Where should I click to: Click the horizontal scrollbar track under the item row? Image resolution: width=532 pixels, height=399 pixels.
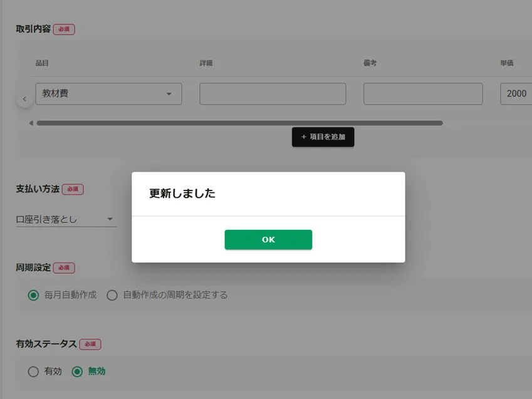[239, 123]
